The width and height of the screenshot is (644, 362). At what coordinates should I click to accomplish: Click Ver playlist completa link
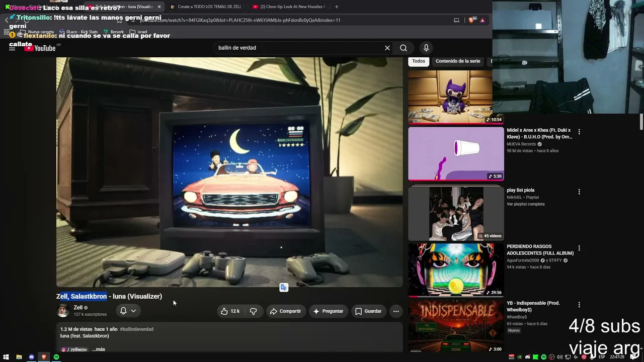click(526, 204)
